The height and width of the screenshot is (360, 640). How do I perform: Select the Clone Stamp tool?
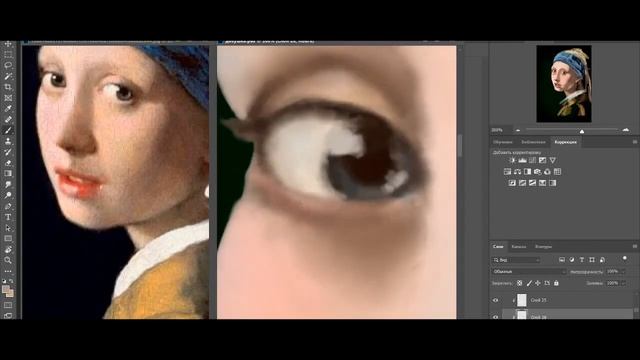tap(8, 141)
